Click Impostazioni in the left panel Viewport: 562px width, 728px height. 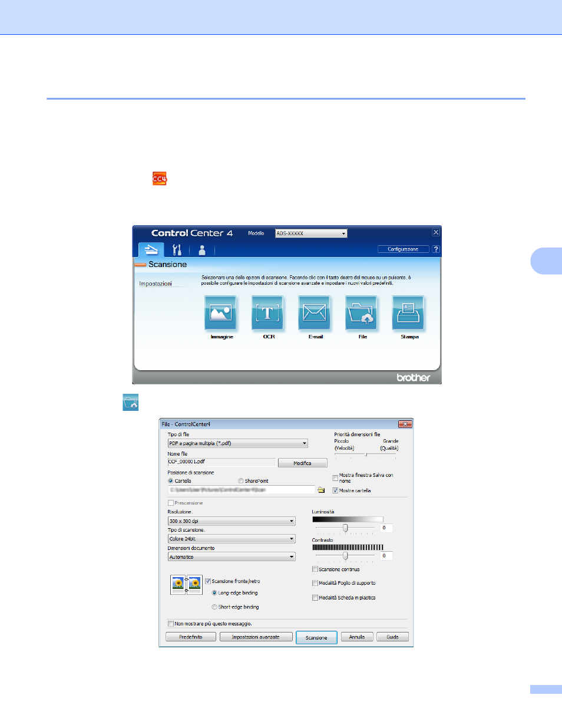156,284
